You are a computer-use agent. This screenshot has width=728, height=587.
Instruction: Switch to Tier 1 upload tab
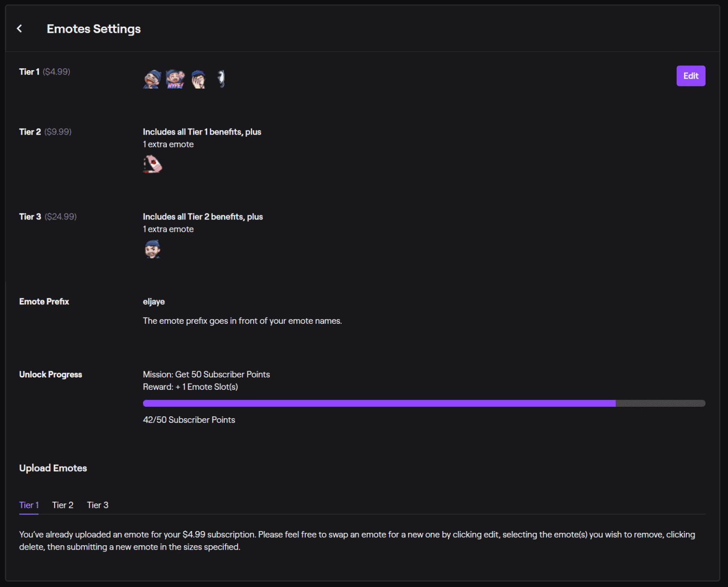tap(29, 505)
